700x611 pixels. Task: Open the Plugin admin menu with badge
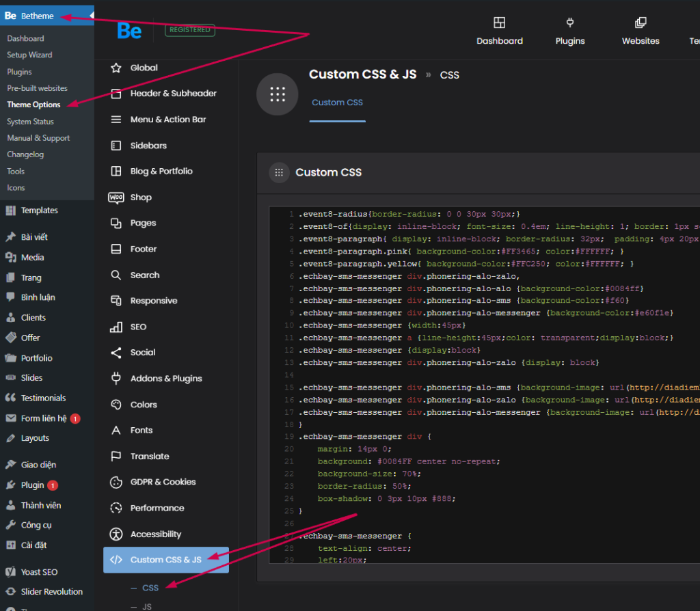(x=33, y=485)
